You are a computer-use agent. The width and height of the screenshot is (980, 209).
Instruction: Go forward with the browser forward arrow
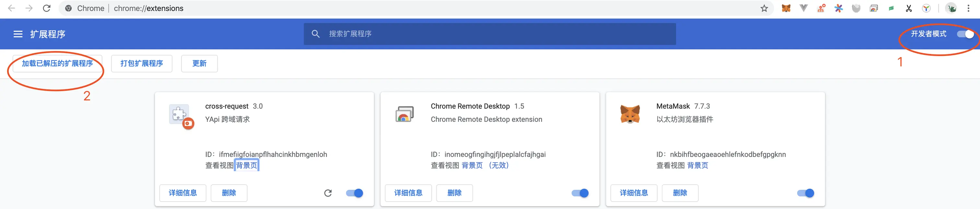(x=29, y=8)
